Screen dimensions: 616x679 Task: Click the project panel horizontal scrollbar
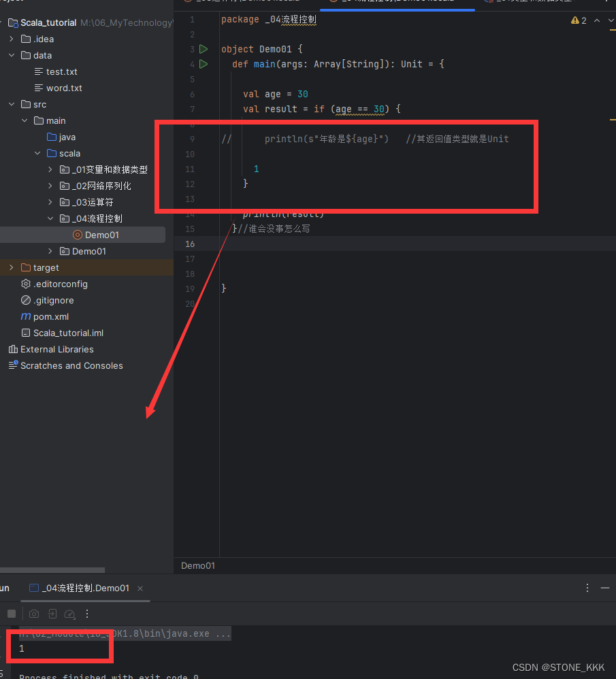click(52, 570)
